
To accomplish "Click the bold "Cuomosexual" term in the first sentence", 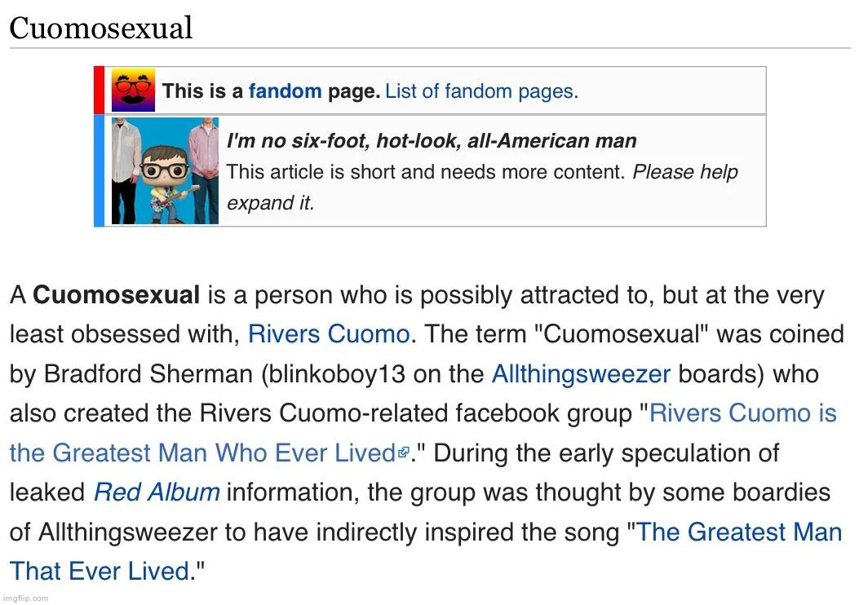I will [x=117, y=294].
